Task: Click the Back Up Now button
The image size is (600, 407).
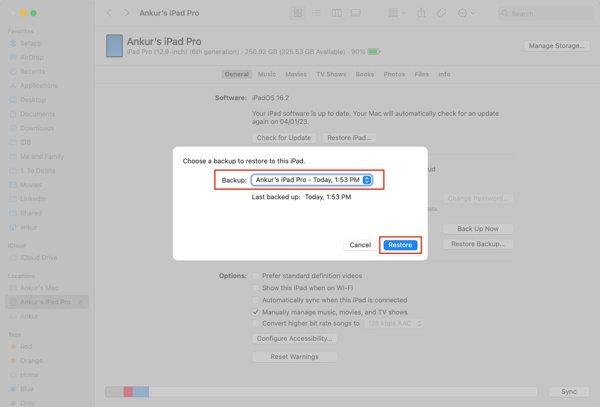Action: click(x=478, y=229)
